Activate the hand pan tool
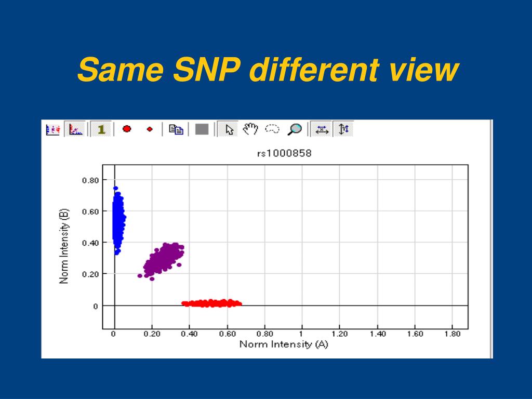Image resolution: width=532 pixels, height=399 pixels. (250, 129)
